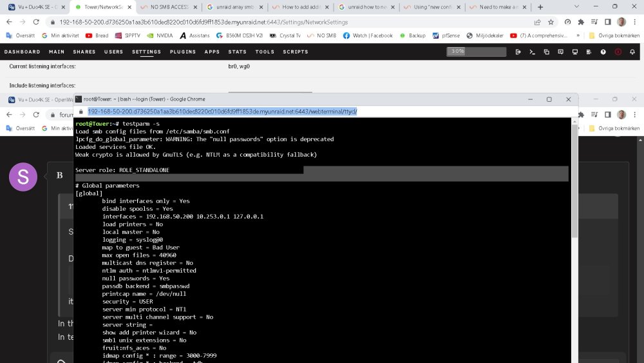Click the Unraid file manager copy icon
Image resolution: width=644 pixels, height=363 pixels.
(546, 52)
